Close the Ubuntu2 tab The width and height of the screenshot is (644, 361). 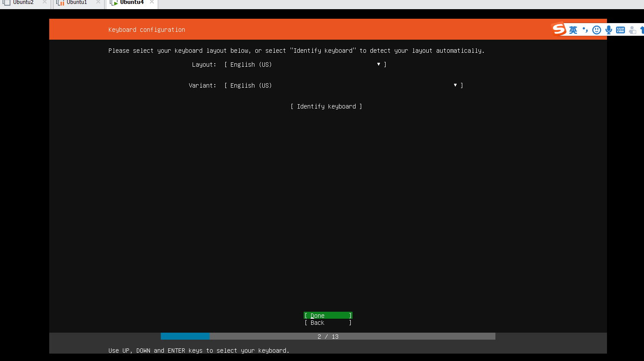(x=44, y=2)
